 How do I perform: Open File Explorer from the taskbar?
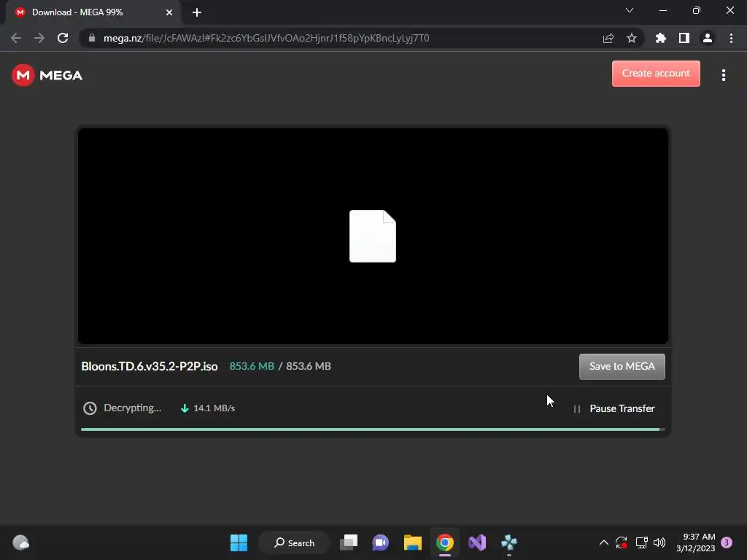coord(413,542)
